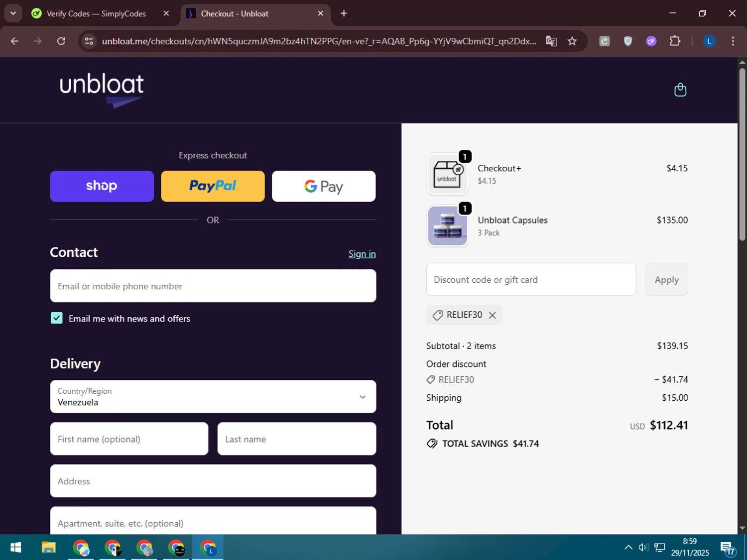Reload the checkout page

(61, 41)
